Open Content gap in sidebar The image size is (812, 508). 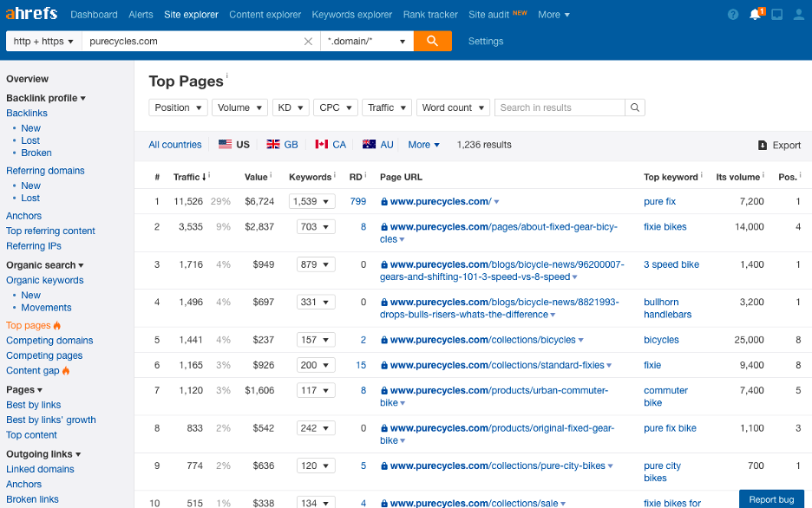pyautogui.click(x=33, y=370)
